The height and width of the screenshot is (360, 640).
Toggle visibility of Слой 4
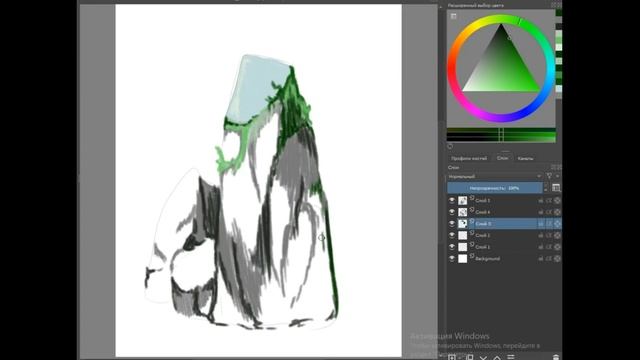click(452, 212)
